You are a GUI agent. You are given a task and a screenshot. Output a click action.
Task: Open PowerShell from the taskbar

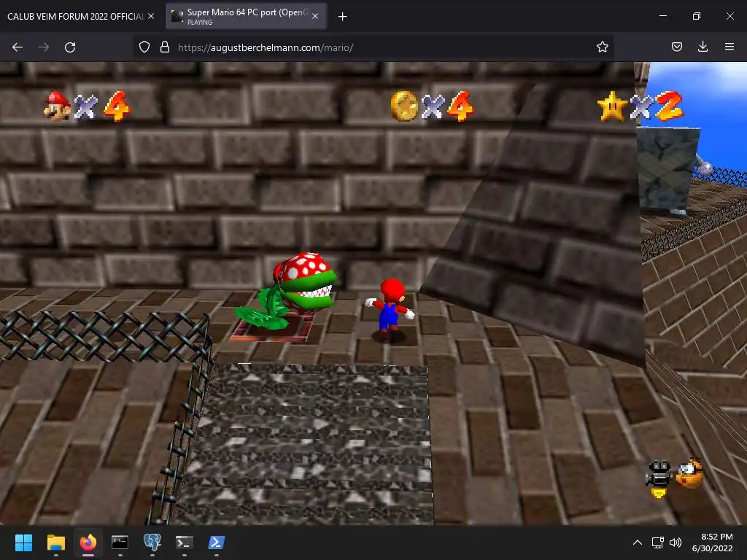(216, 542)
